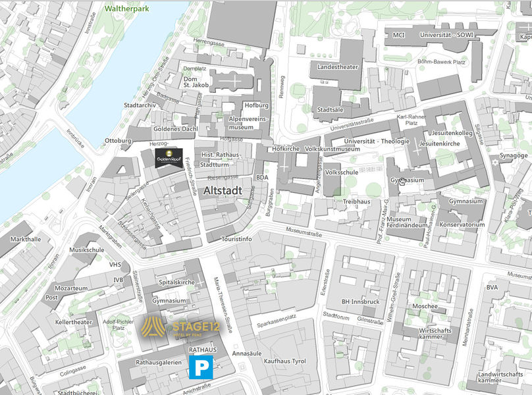Viewport: 532px width, 395px height.
Task: Click the Waltherpark label
Action: (x=127, y=10)
